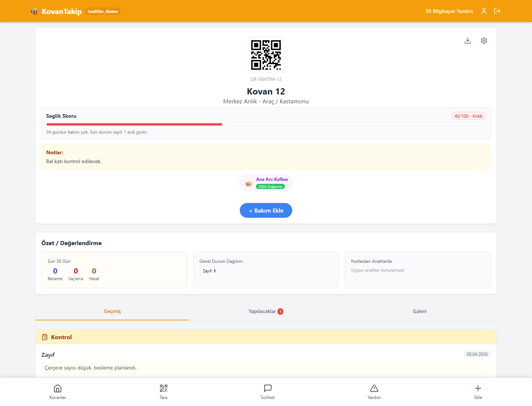This screenshot has height=406, width=532.
Task: Click the Ekle plus icon
Action: (x=478, y=388)
